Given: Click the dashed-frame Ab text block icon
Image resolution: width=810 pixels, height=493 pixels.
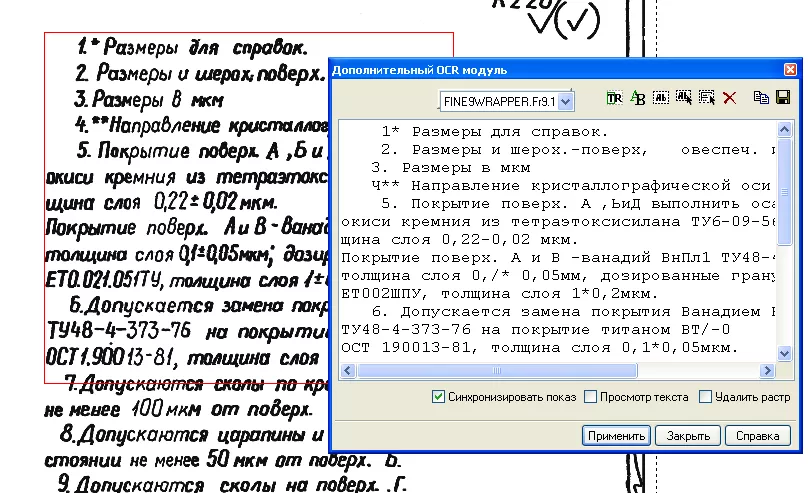Looking at the screenshot, I should pyautogui.click(x=660, y=98).
